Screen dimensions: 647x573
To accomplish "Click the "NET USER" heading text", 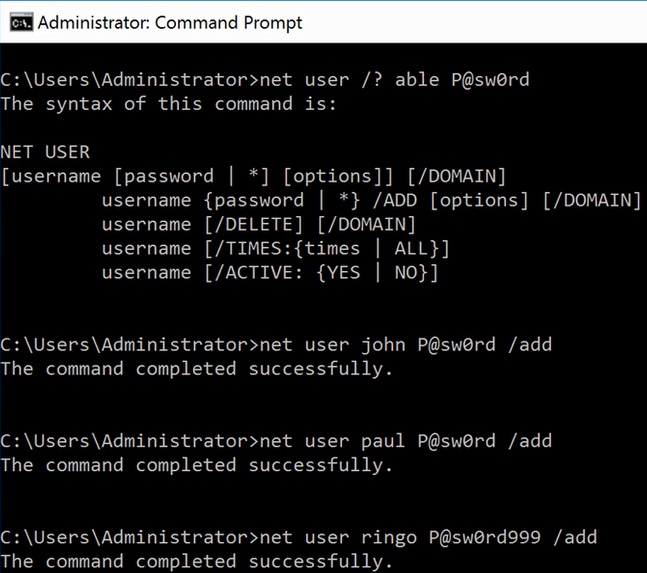I will coord(45,152).
